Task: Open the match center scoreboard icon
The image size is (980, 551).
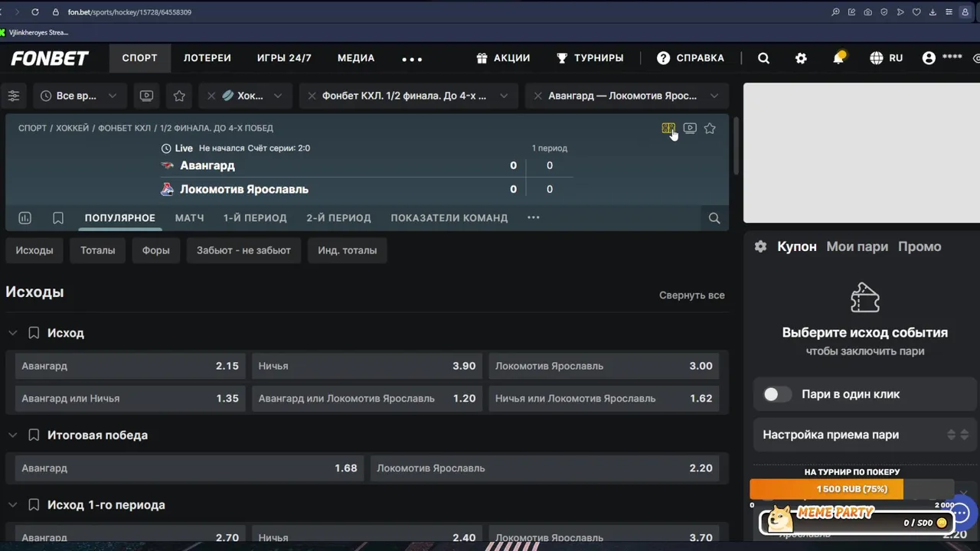Action: point(668,129)
